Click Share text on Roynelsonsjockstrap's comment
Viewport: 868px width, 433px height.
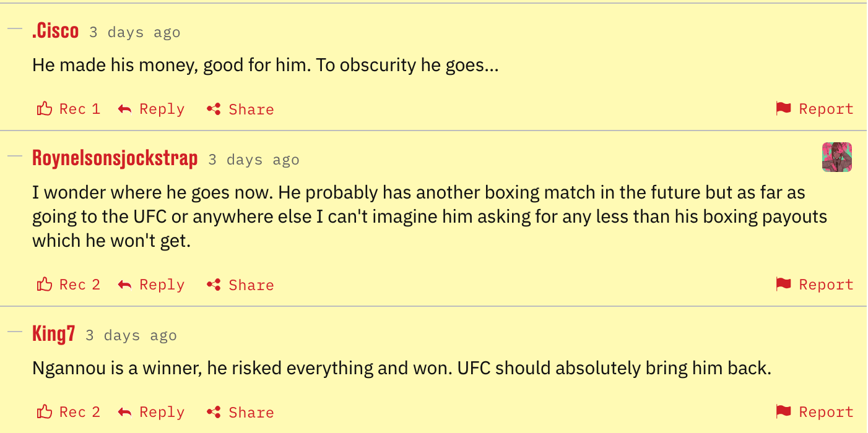(x=251, y=285)
